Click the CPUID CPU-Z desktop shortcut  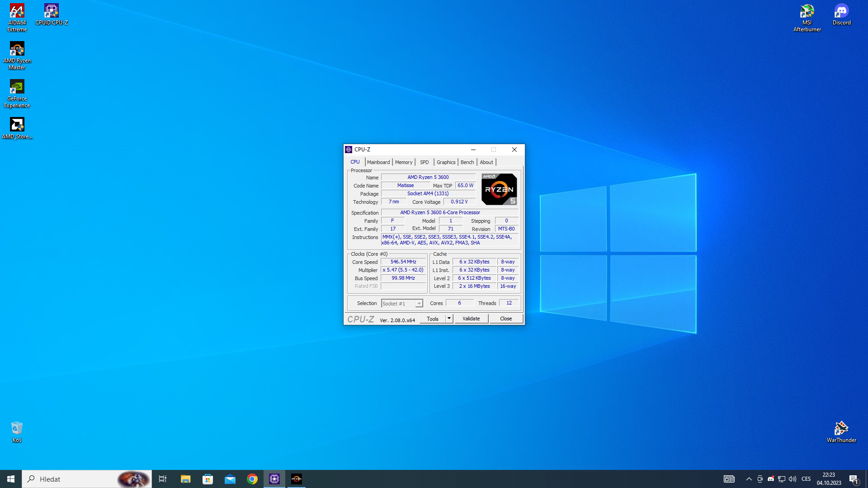tap(51, 14)
